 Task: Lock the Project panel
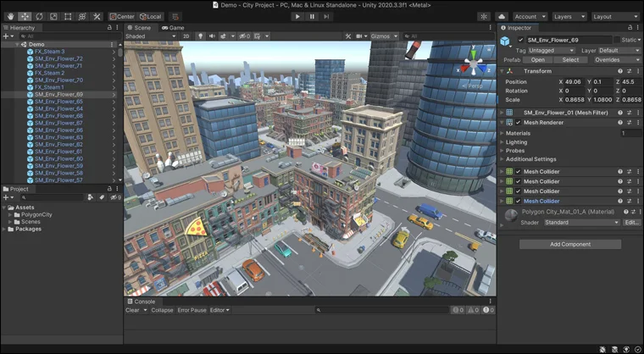tap(109, 189)
